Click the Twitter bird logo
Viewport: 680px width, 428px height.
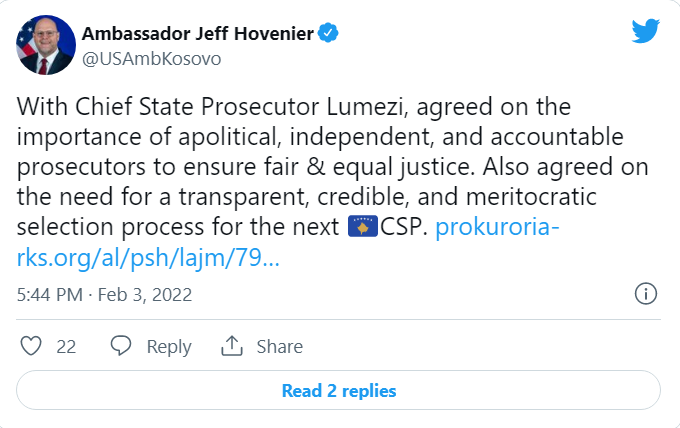[647, 31]
